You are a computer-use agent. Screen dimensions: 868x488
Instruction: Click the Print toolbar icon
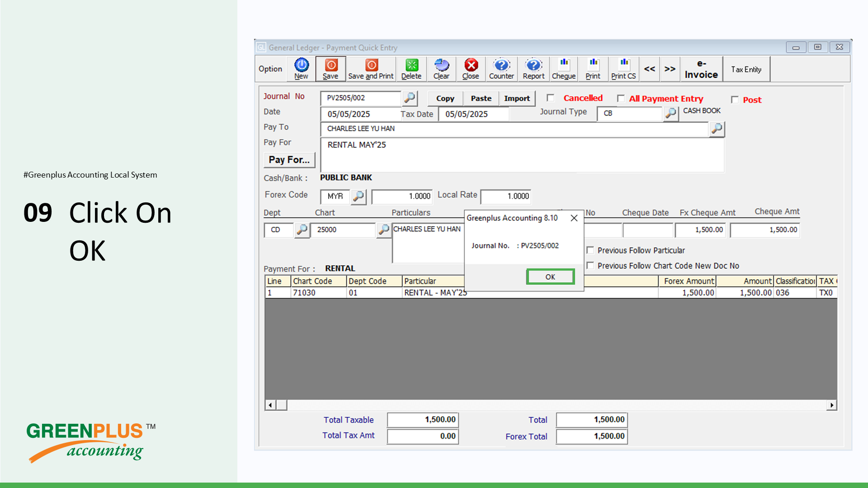tap(593, 69)
